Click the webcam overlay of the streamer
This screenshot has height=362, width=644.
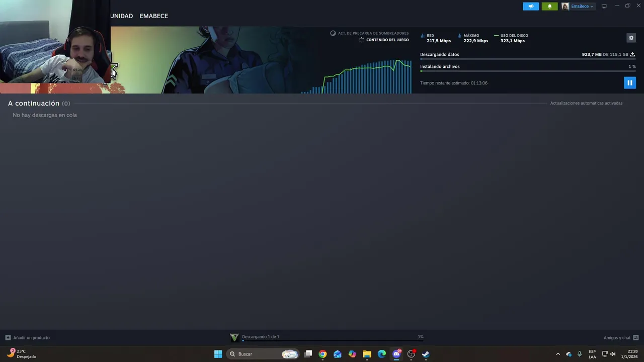click(x=55, y=42)
